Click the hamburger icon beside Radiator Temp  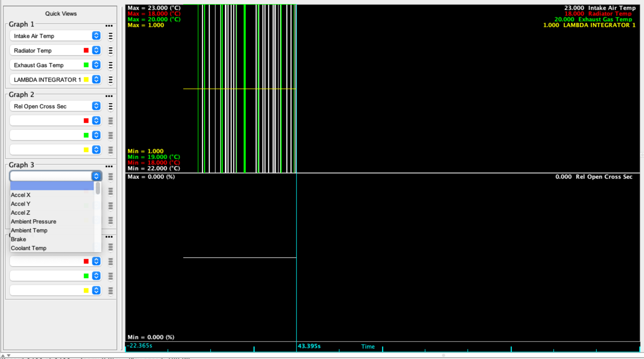coord(111,51)
